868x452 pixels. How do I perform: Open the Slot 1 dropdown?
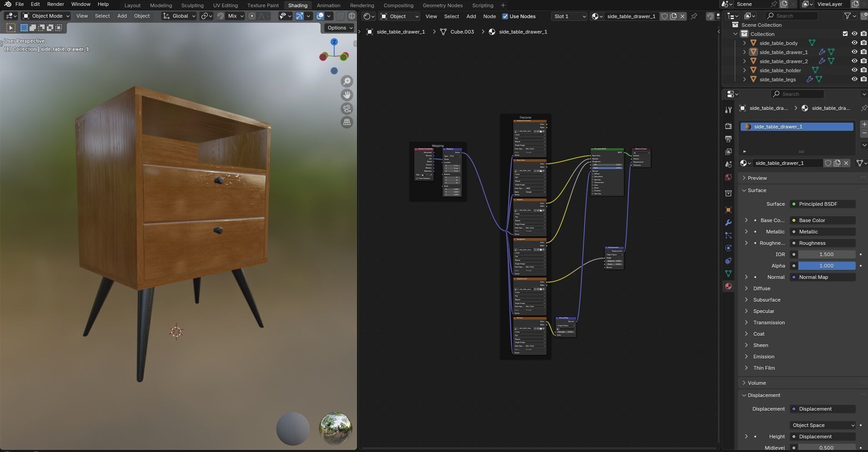[569, 16]
